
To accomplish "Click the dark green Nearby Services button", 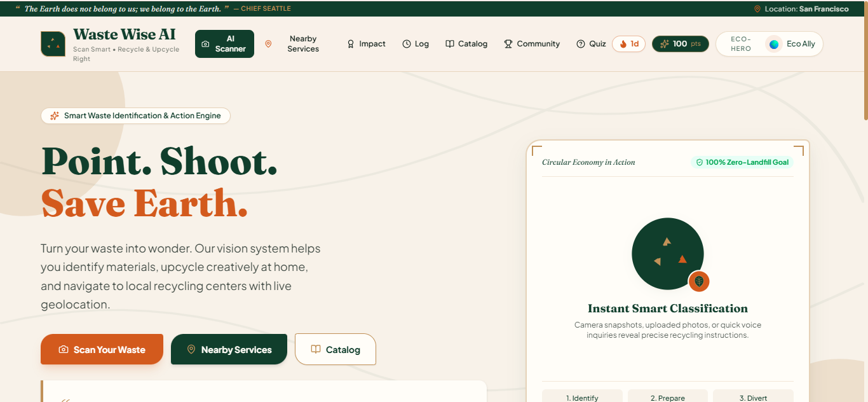I will (229, 349).
